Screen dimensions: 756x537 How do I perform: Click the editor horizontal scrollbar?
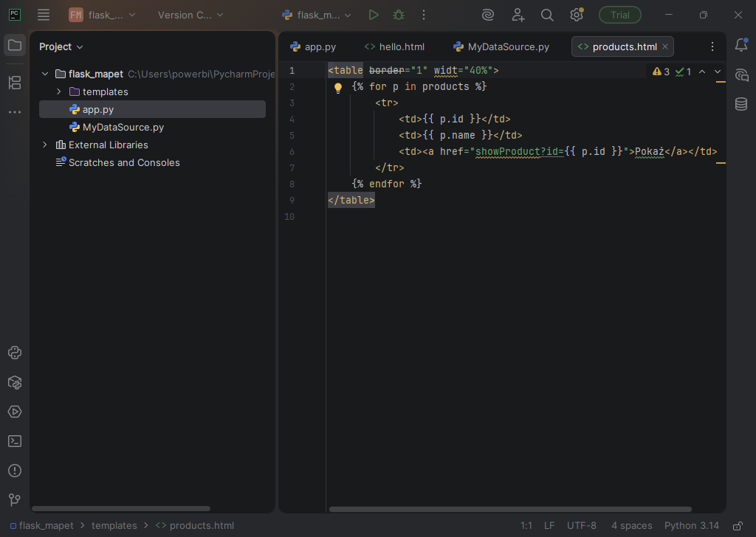510,509
